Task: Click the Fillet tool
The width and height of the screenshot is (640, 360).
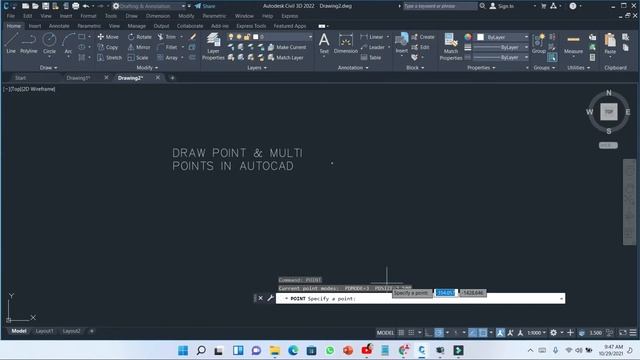Action: click(x=167, y=47)
